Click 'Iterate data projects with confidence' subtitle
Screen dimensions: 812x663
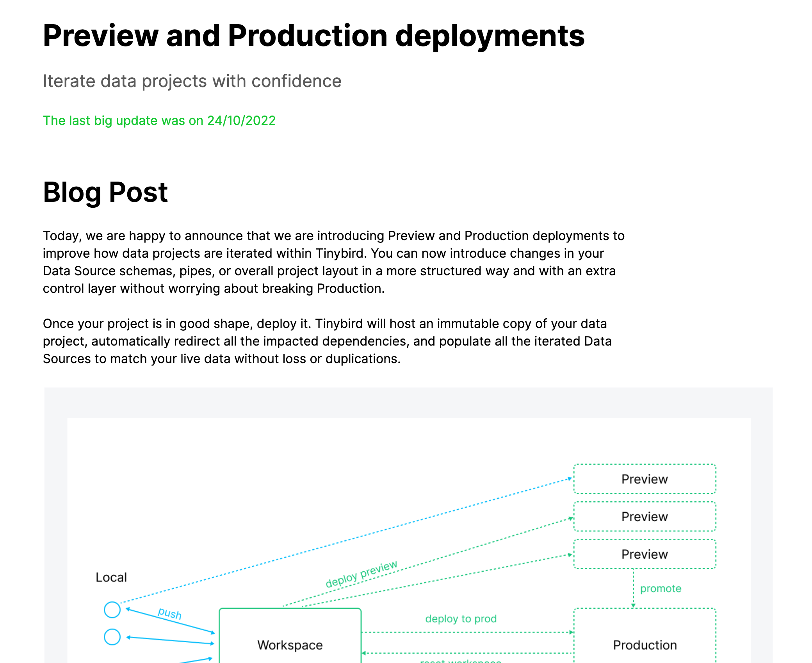(192, 81)
